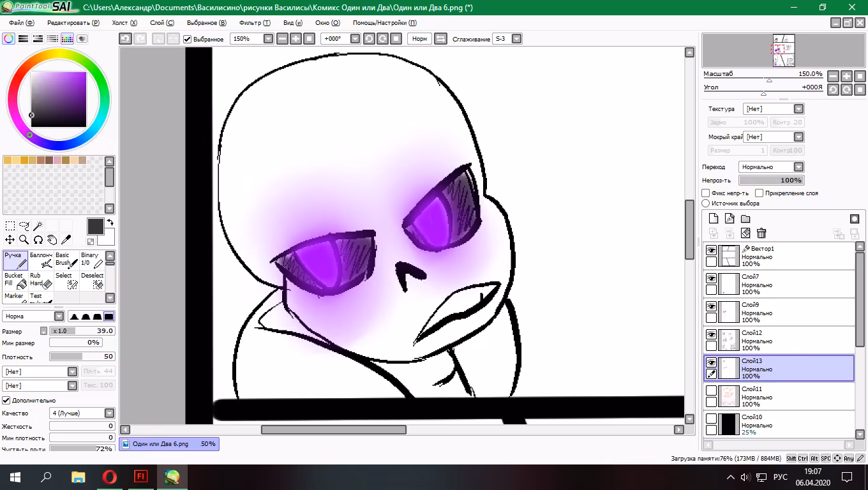This screenshot has height=490, width=868.
Task: Create a new vector linework layer
Action: pos(730,219)
